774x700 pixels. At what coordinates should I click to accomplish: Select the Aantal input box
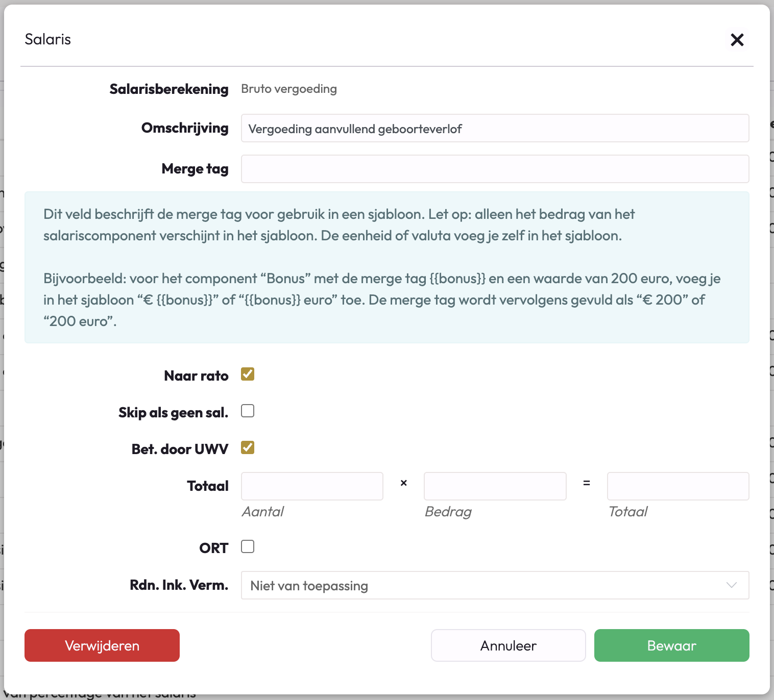[x=312, y=486]
